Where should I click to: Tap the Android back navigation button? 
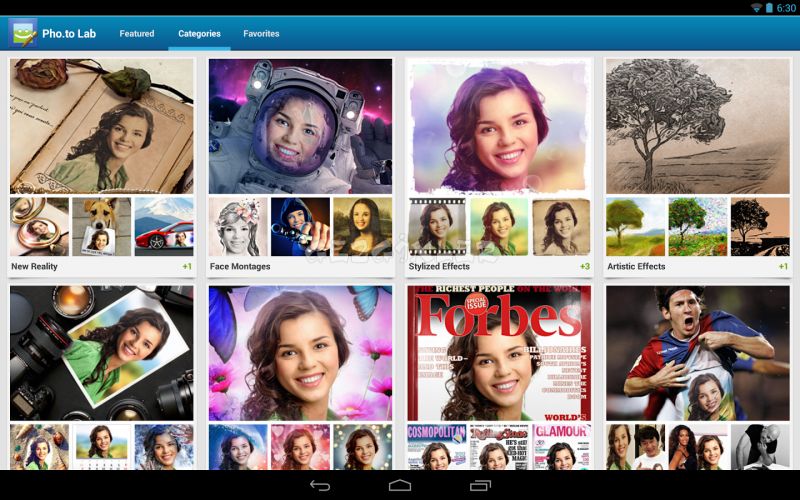click(x=320, y=485)
